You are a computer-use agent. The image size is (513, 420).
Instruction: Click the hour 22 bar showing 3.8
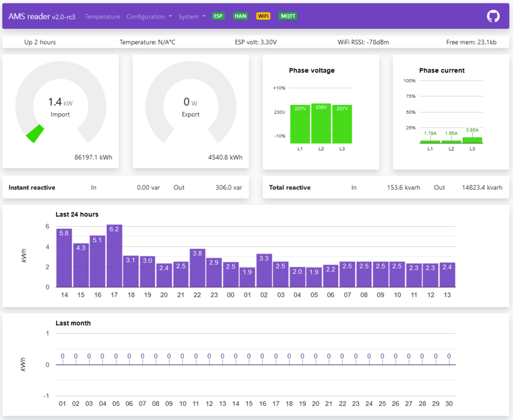(197, 268)
